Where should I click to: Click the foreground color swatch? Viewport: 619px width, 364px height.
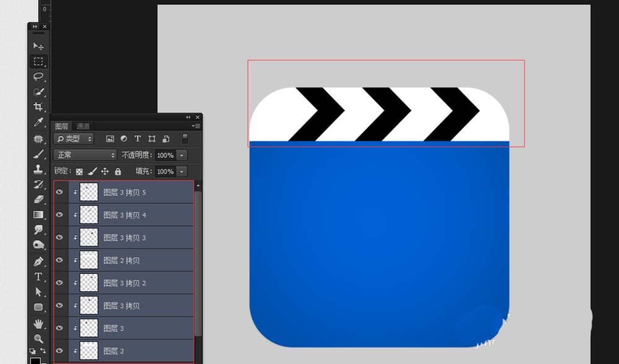click(x=35, y=361)
